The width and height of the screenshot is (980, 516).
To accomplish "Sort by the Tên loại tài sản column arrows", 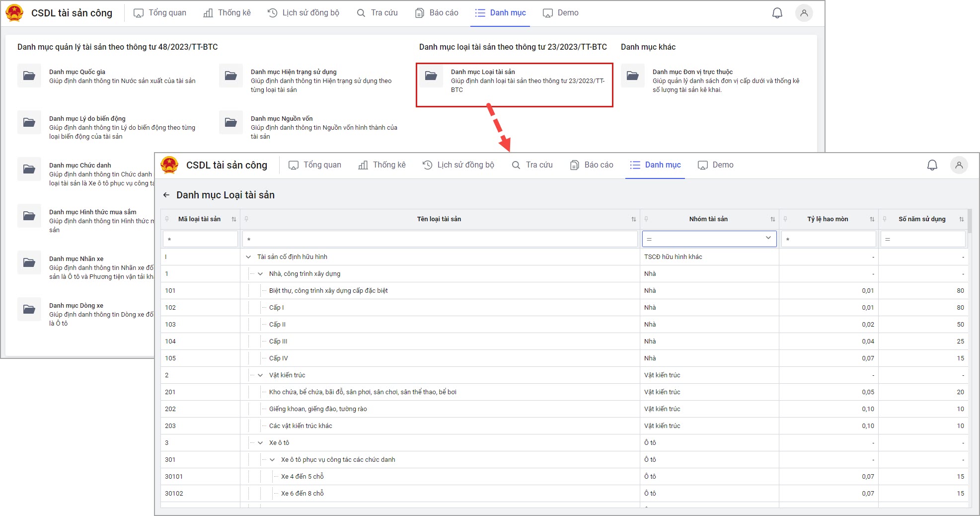I will click(x=633, y=219).
